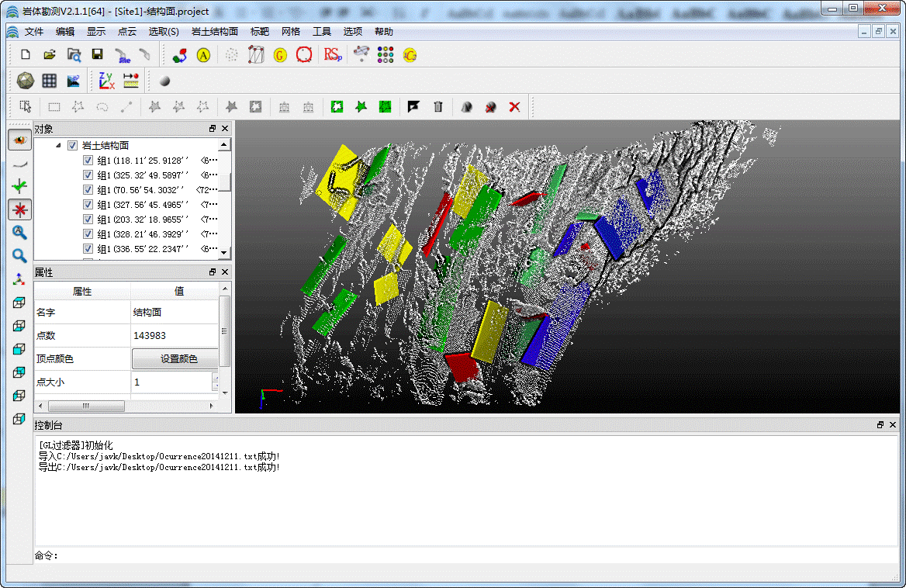The width and height of the screenshot is (906, 588).
Task: Click the polyhedron mesh icon in second toolbar
Action: 25,80
